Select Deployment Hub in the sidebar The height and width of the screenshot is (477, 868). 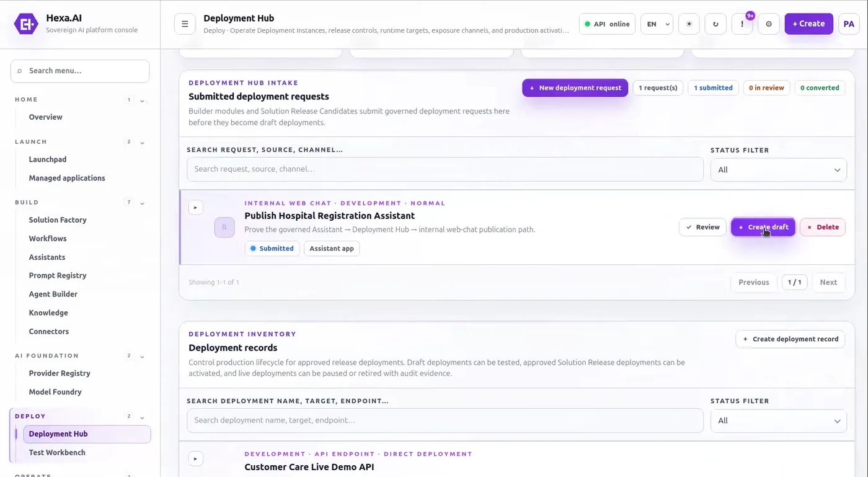tap(87, 434)
